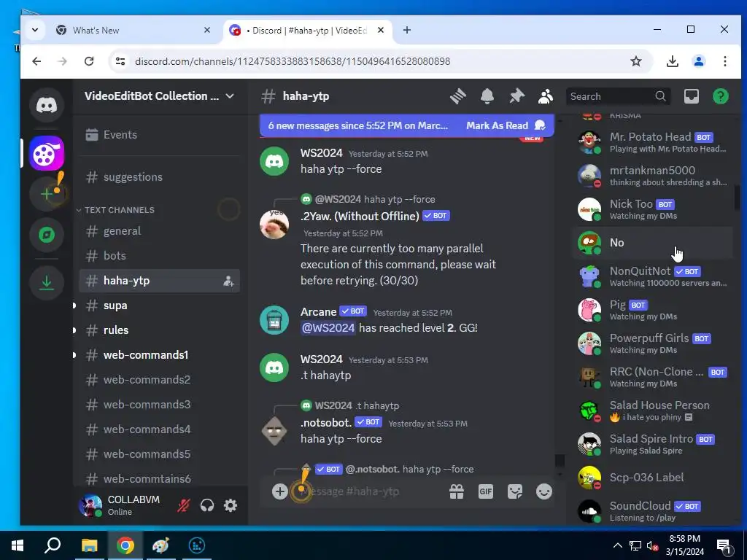The image size is (747, 560).
Task: Open the GIF picker
Action: pos(485,491)
